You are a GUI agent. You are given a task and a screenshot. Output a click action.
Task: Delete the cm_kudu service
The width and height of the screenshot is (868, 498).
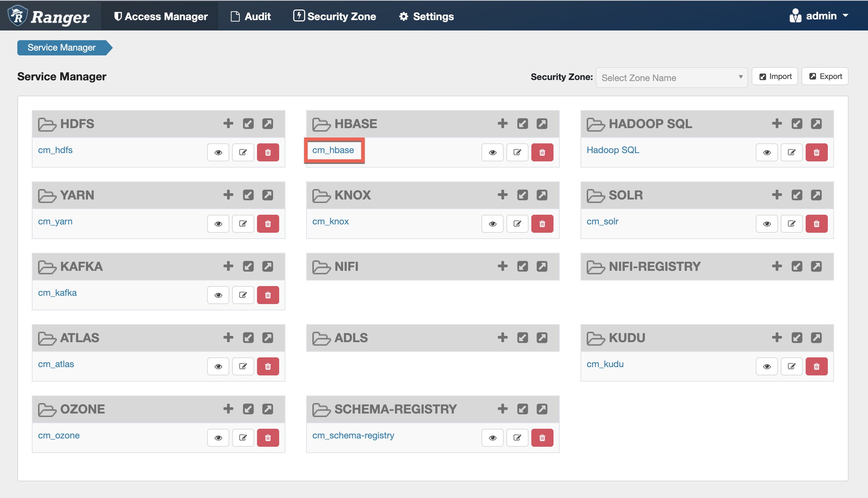click(x=816, y=366)
